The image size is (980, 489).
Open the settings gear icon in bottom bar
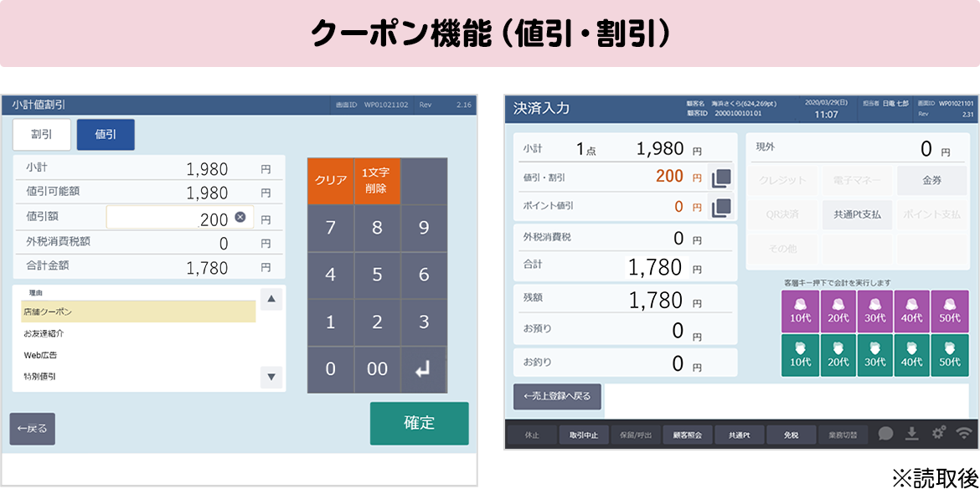point(939,434)
